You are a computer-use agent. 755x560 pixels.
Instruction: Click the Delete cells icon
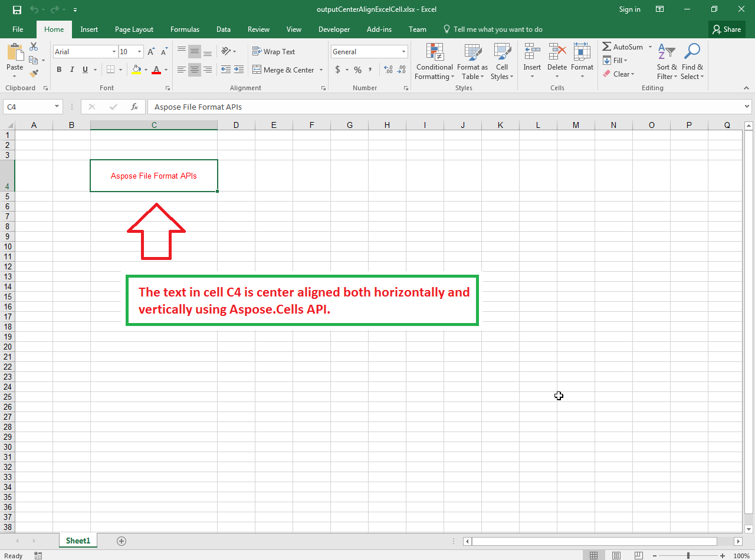click(x=557, y=52)
